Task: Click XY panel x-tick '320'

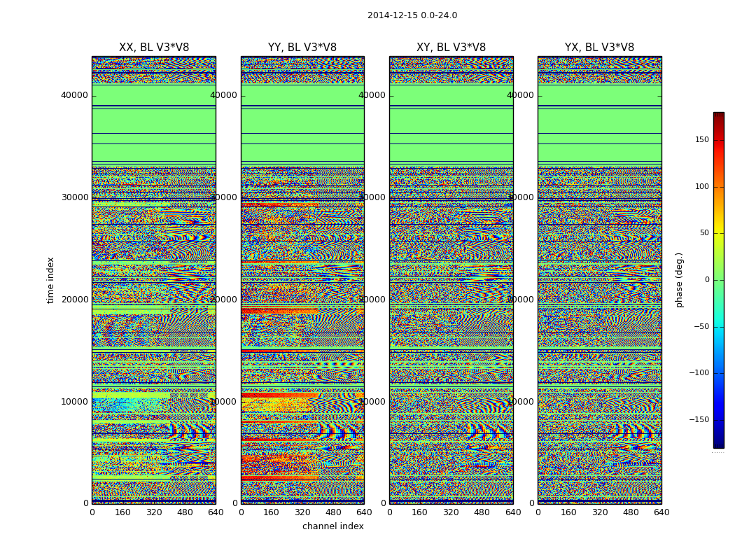Action: 451,512
